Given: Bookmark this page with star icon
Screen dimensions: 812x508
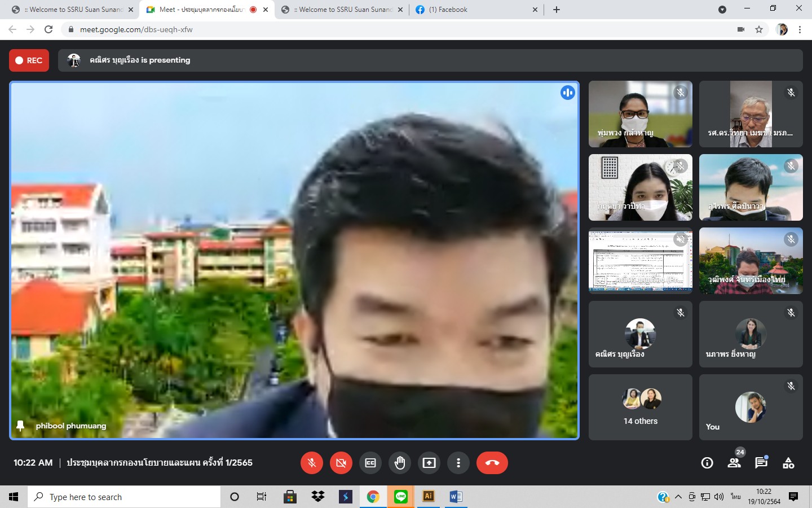Looking at the screenshot, I should pos(759,29).
